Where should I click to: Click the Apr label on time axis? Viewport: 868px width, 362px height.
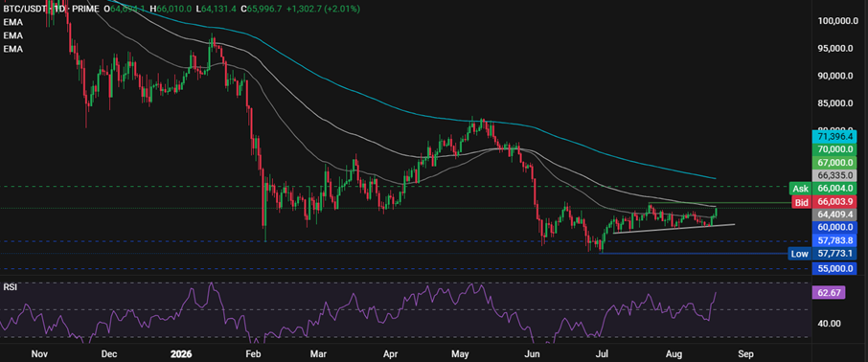tap(391, 353)
